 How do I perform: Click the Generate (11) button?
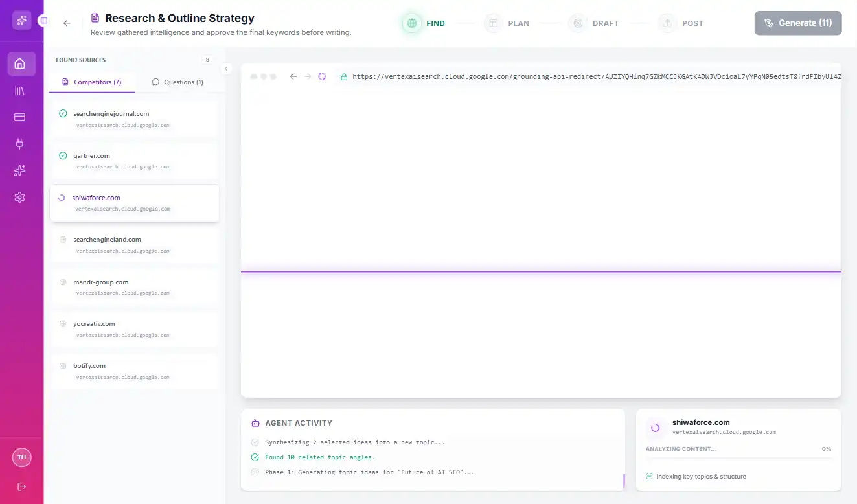[798, 23]
